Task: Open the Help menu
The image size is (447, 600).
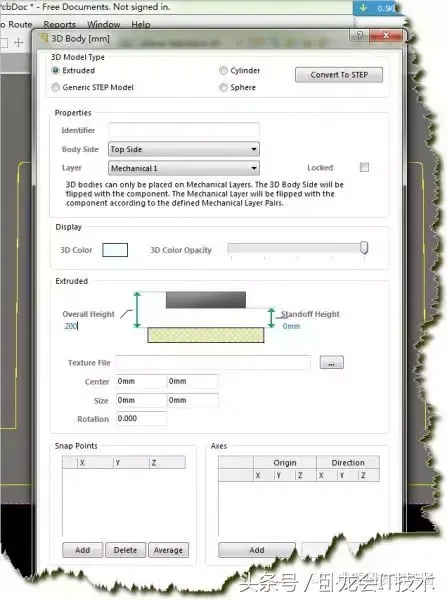Action: click(x=141, y=24)
